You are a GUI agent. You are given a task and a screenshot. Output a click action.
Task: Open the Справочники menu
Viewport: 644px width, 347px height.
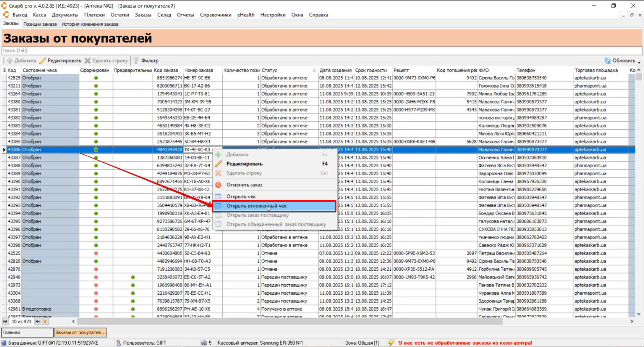(x=215, y=15)
